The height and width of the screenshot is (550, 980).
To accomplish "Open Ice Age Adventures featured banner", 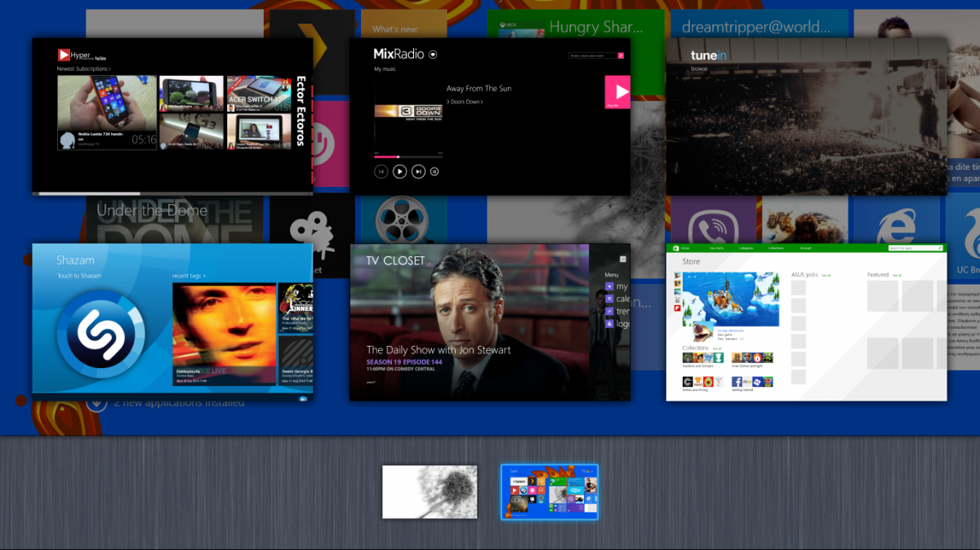I will pos(730,299).
